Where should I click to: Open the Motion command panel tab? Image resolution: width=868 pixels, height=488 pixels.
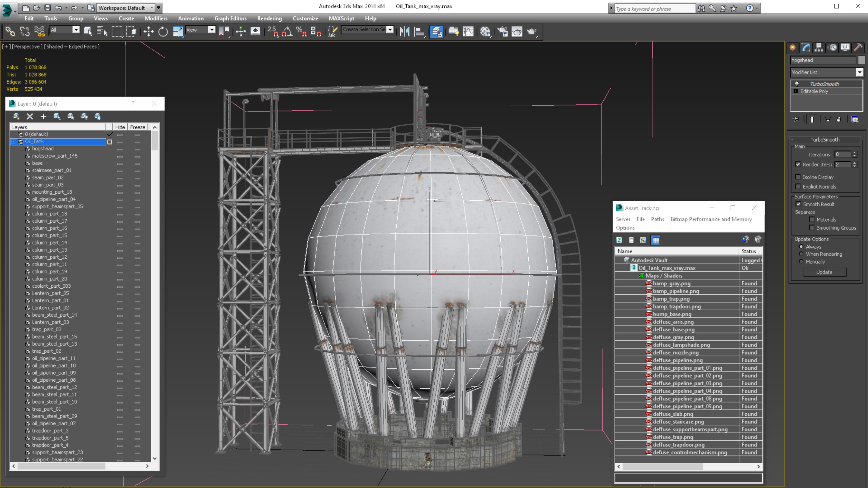tap(833, 48)
